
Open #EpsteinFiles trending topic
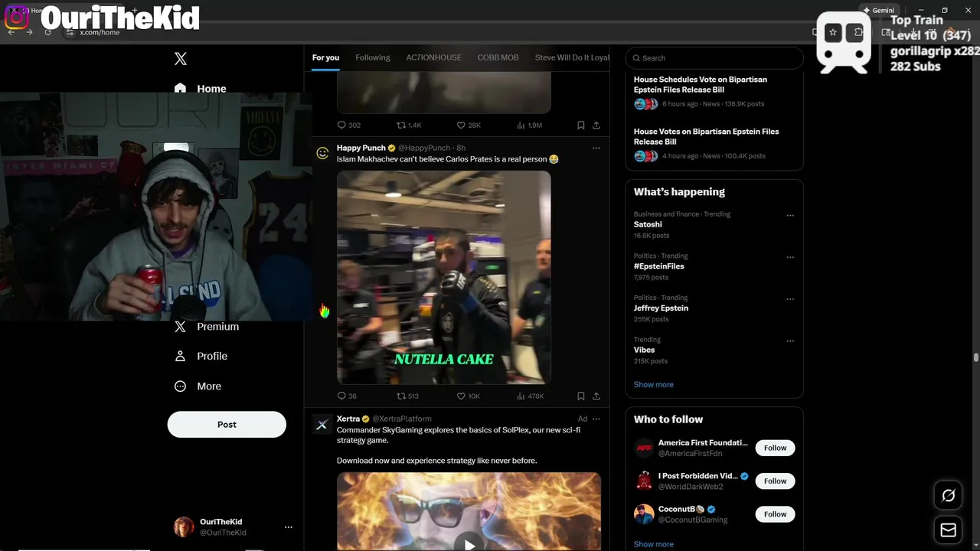coord(659,266)
